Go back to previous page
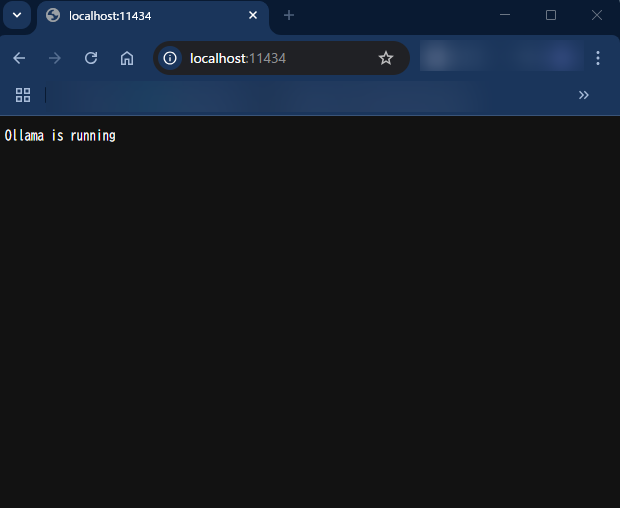 coord(19,58)
